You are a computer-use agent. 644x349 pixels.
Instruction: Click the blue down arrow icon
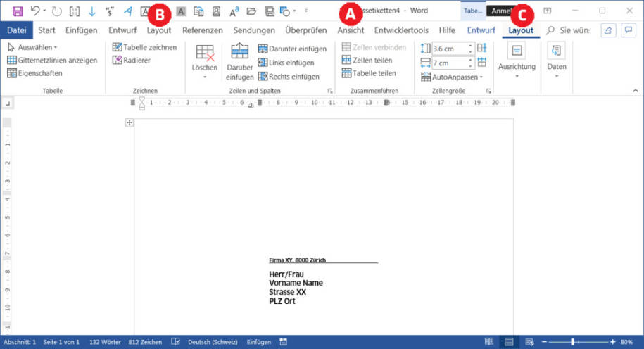pos(92,11)
